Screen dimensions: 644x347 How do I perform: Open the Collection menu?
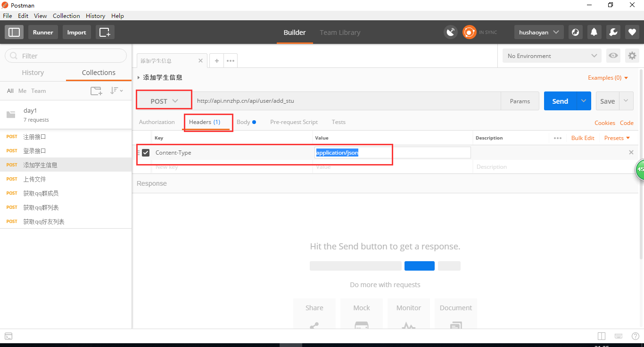click(66, 16)
